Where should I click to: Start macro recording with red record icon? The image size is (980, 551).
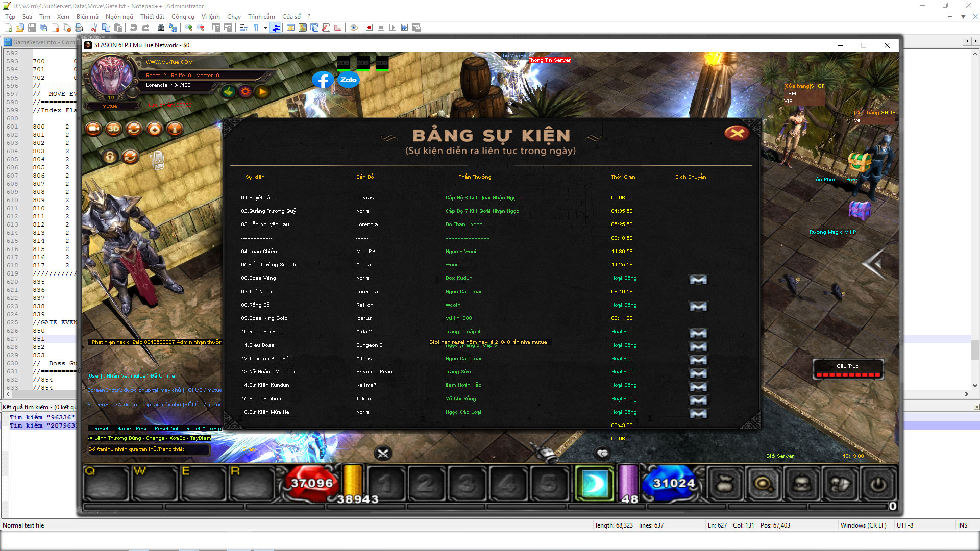tap(369, 28)
